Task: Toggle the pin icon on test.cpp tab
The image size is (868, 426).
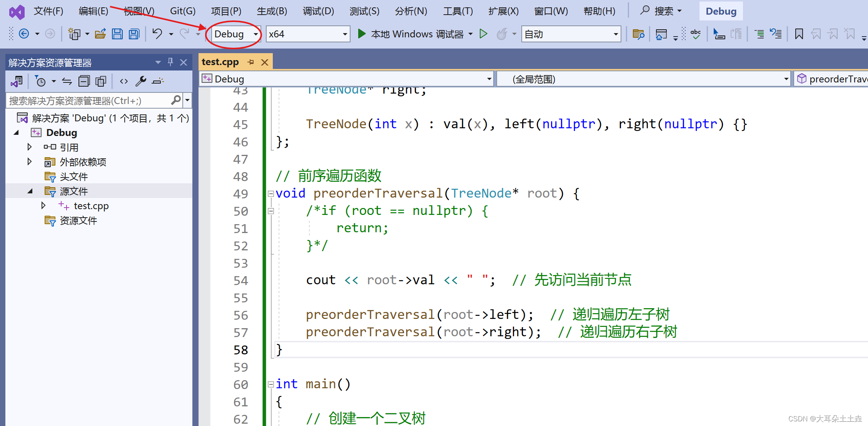Action: coord(251,62)
